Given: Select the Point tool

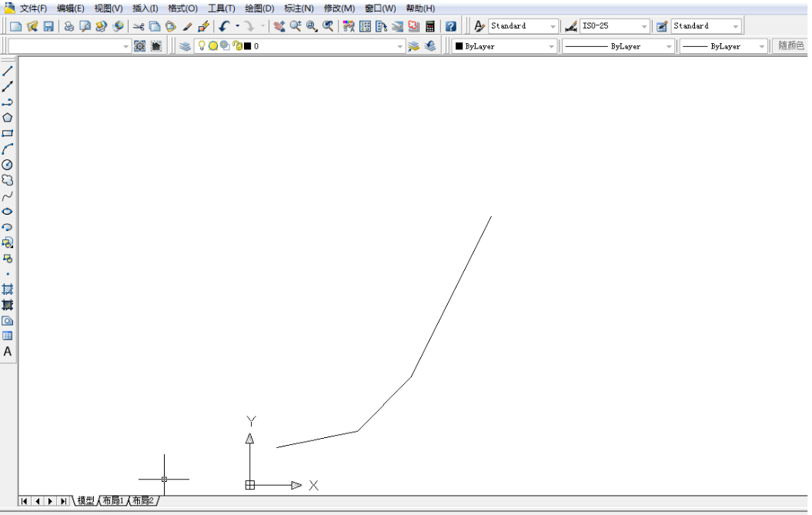Looking at the screenshot, I should 7,273.
